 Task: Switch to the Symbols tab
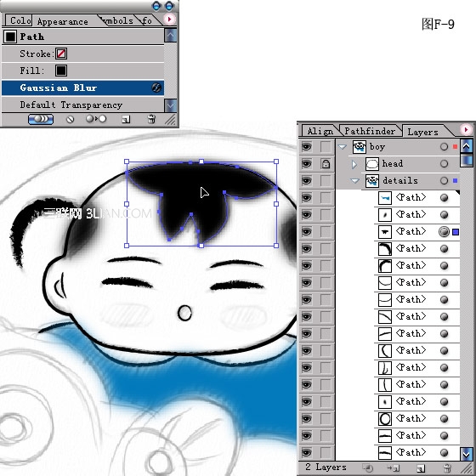pos(118,21)
